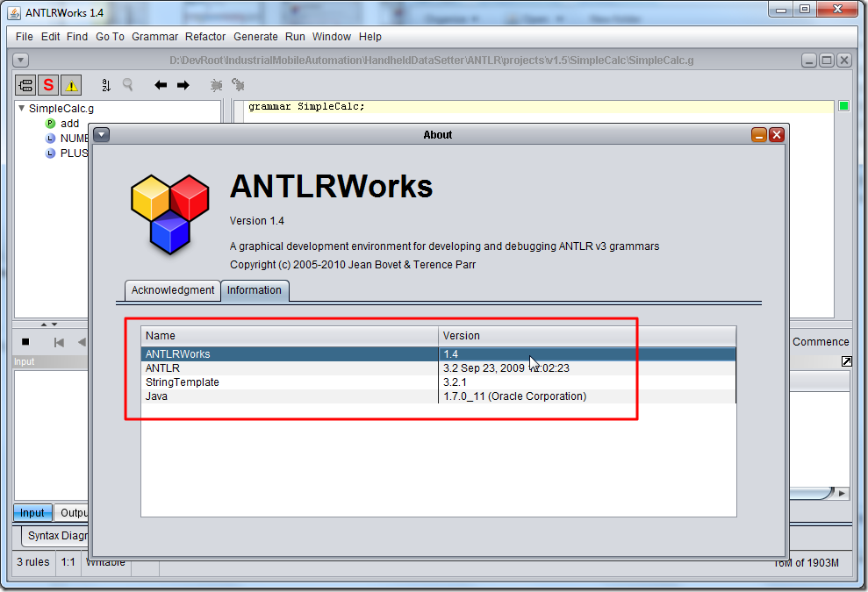Open the About dialog title dropdown arrow
The width and height of the screenshot is (868, 592).
[102, 134]
